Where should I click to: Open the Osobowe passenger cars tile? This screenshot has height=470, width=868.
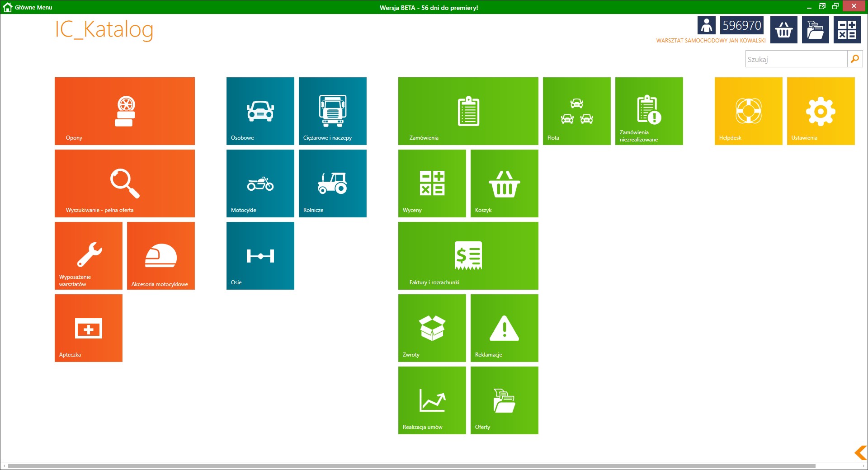[260, 111]
